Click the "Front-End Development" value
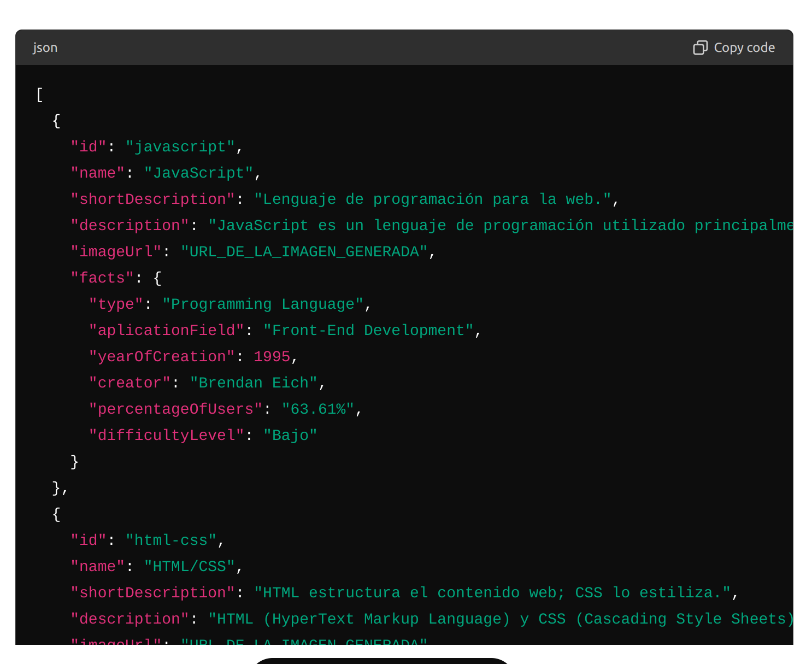The width and height of the screenshot is (812, 664). pos(368,331)
